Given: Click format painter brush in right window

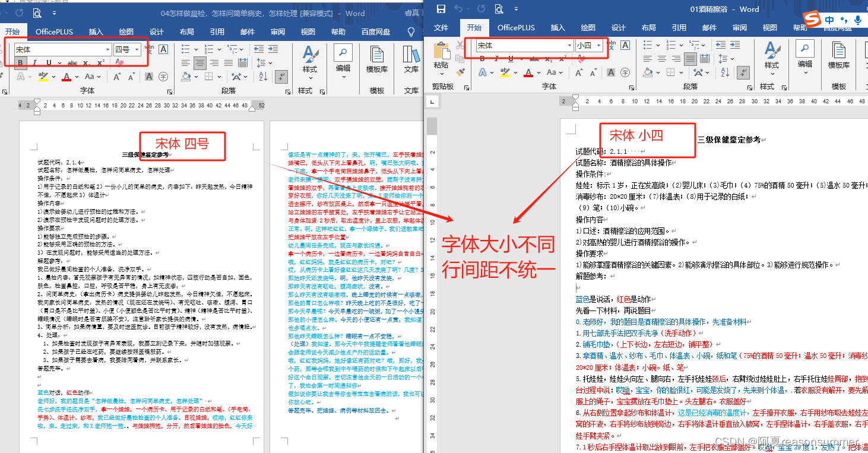Looking at the screenshot, I should click(x=460, y=72).
